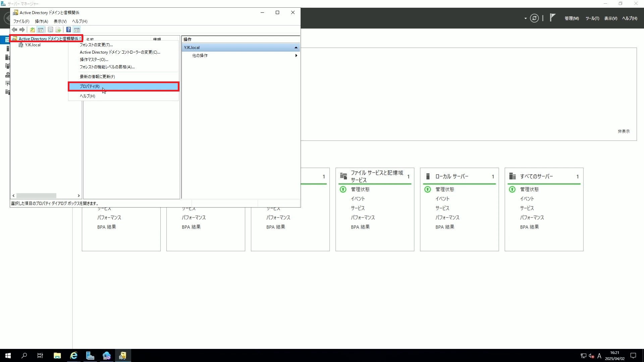644x362 pixels.
Task: Choose Active Directory ドメイン コントローラーの変更(C)...
Action: [123, 52]
